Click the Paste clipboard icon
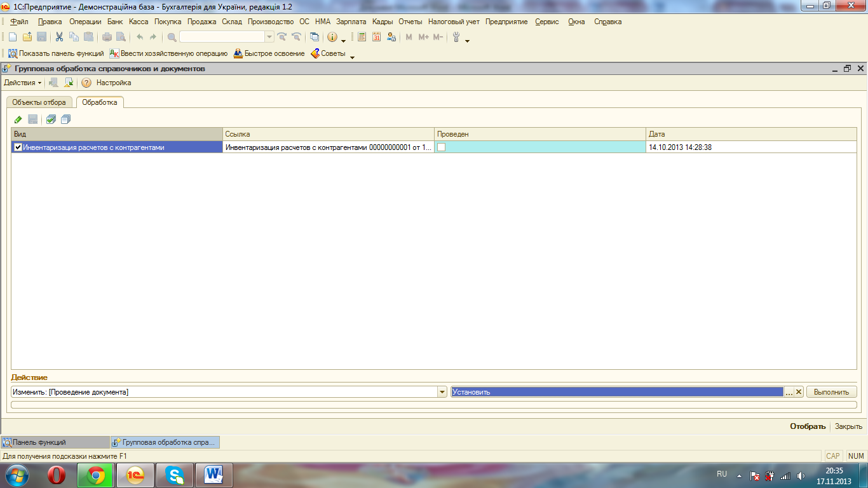The image size is (868, 488). [x=88, y=37]
